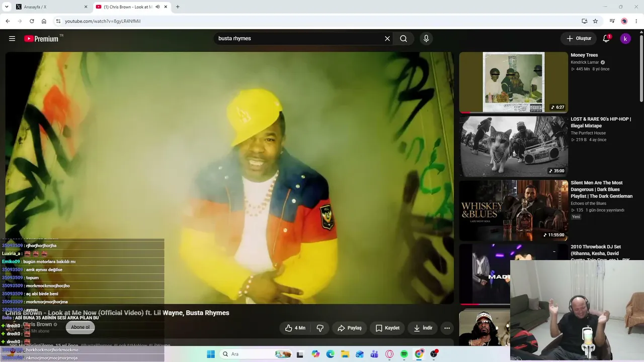Reload the current page
Image resolution: width=644 pixels, height=362 pixels.
[32, 21]
